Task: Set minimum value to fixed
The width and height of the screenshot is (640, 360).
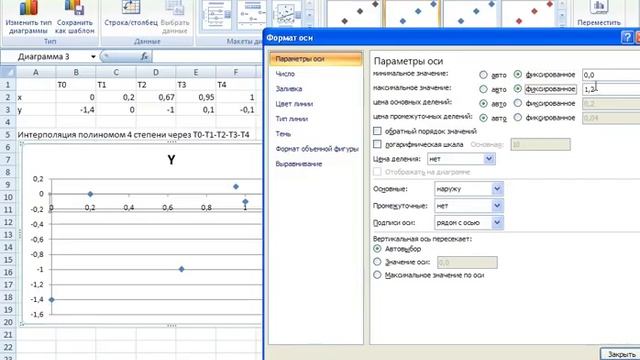Action: [x=518, y=74]
